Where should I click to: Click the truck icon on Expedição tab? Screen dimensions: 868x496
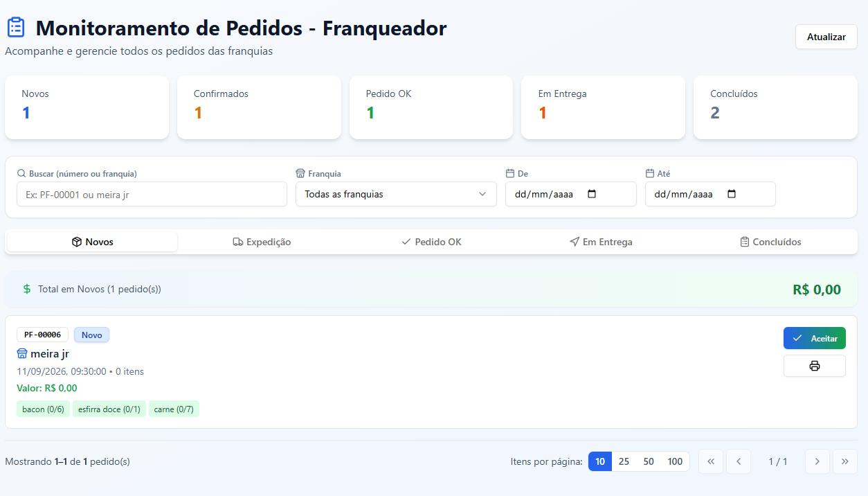coord(238,242)
